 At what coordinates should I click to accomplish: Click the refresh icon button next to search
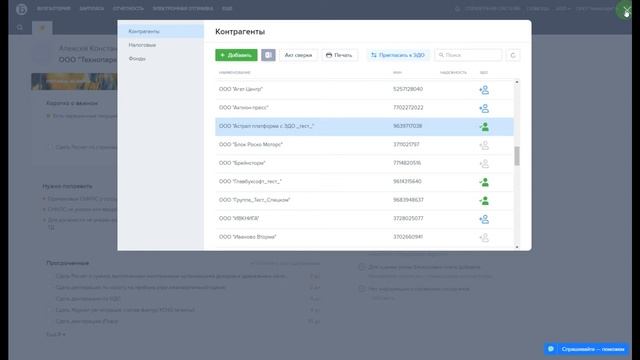pos(513,55)
